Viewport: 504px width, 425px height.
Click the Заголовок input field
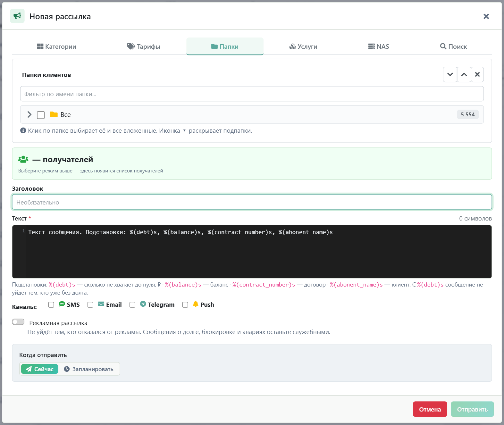tap(252, 202)
